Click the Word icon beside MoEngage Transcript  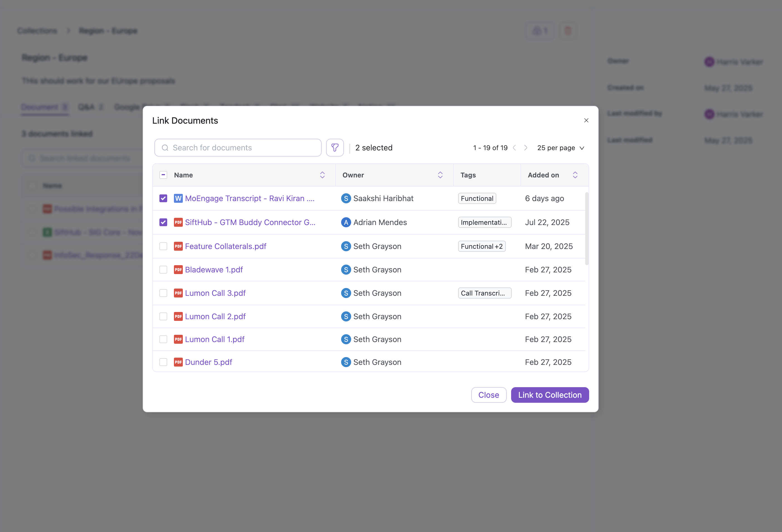pyautogui.click(x=178, y=198)
